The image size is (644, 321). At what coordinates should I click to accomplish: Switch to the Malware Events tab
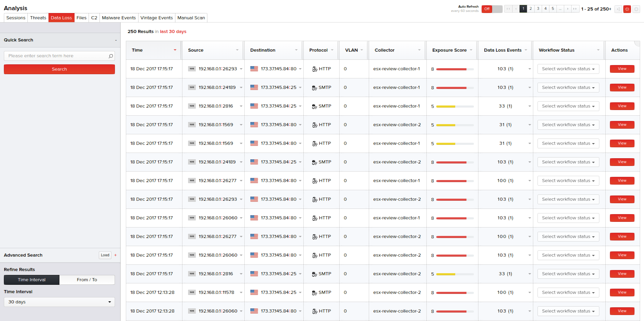pos(118,18)
